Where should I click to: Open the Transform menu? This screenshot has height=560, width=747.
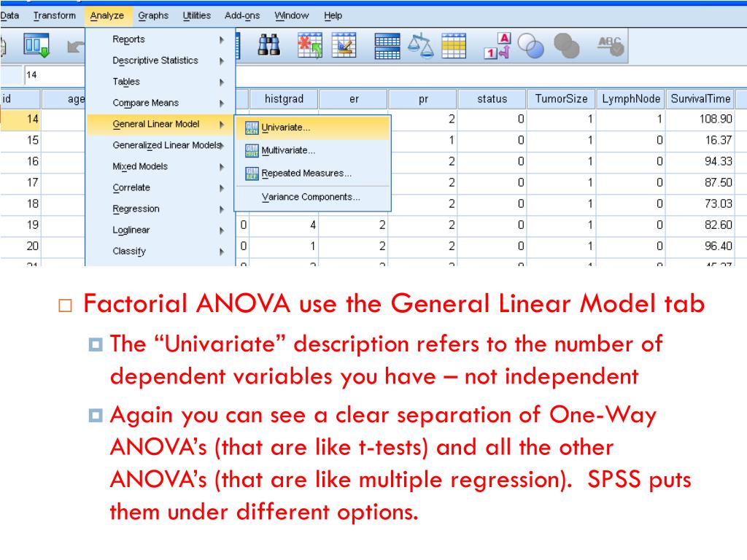point(54,16)
